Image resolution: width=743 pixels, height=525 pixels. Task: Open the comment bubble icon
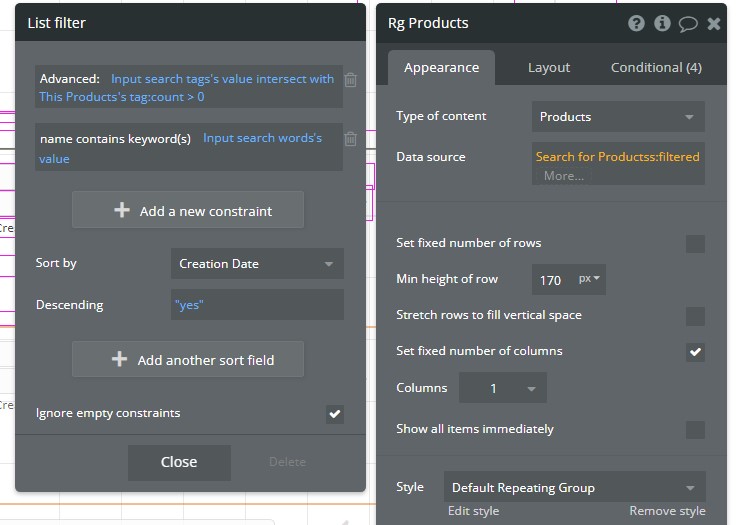pyautogui.click(x=688, y=23)
